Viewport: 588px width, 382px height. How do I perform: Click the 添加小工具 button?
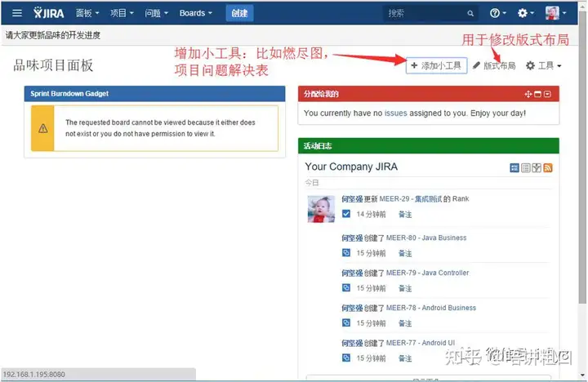[x=436, y=65]
